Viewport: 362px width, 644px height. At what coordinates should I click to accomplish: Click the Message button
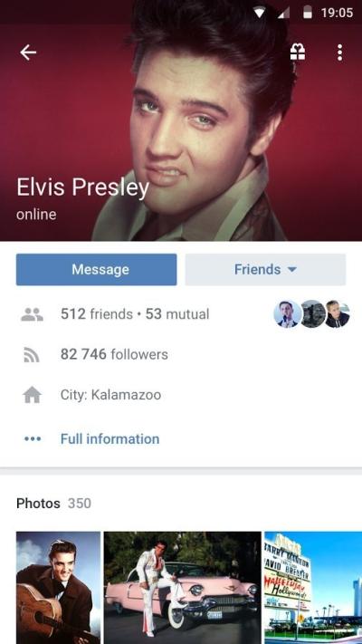pos(97,269)
